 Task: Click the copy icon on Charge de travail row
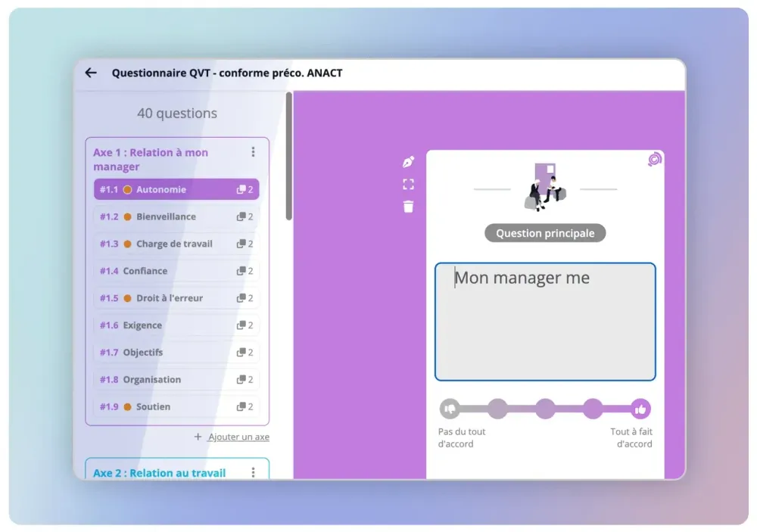point(241,244)
